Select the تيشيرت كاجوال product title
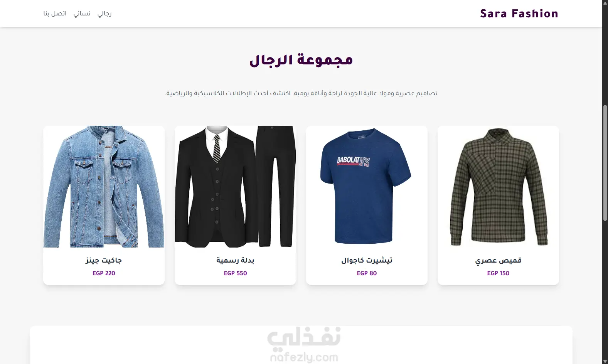Screen dimensions: 608x364 [367, 260]
